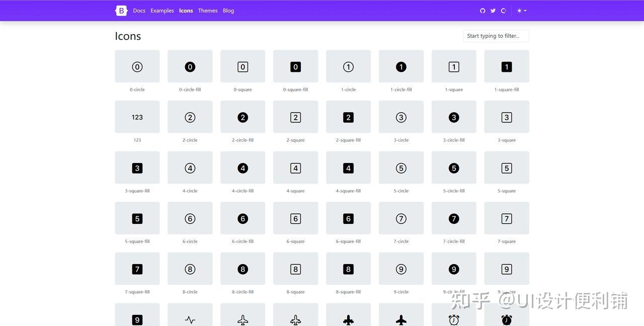Choose the 6-circle-fill icon
Viewport: 644px width, 326px height.
(x=243, y=218)
